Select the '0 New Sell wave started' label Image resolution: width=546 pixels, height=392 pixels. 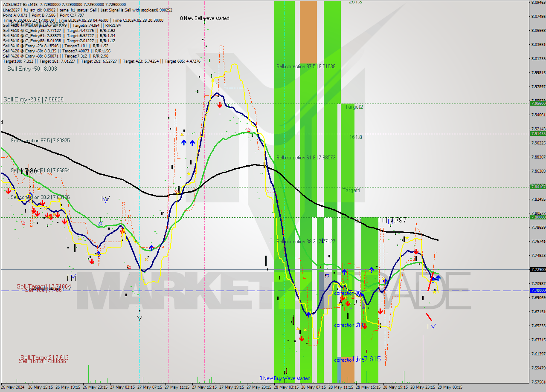[204, 18]
